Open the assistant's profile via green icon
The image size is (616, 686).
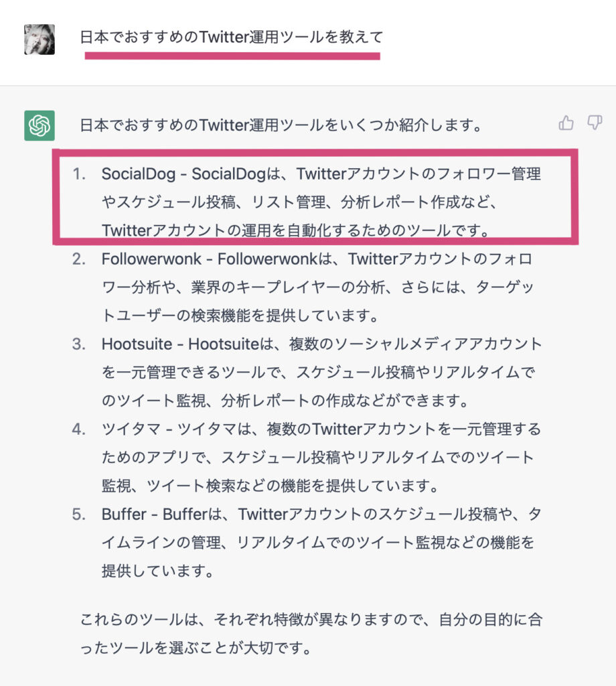(40, 124)
